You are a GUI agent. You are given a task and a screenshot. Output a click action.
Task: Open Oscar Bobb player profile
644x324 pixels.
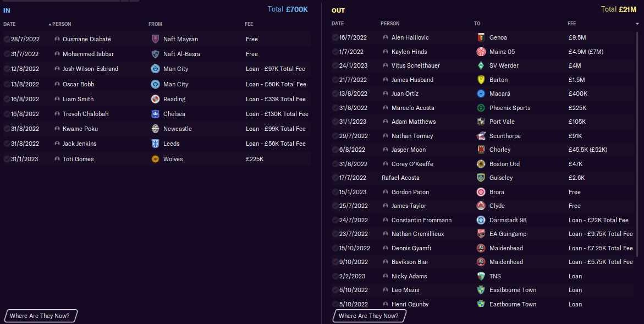[x=79, y=84]
